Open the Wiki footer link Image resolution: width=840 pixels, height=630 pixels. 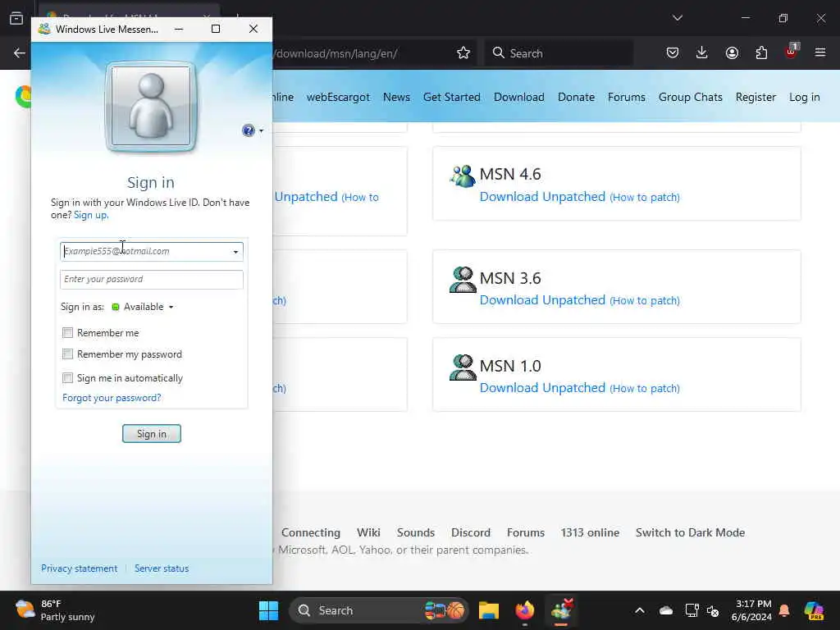pyautogui.click(x=368, y=532)
